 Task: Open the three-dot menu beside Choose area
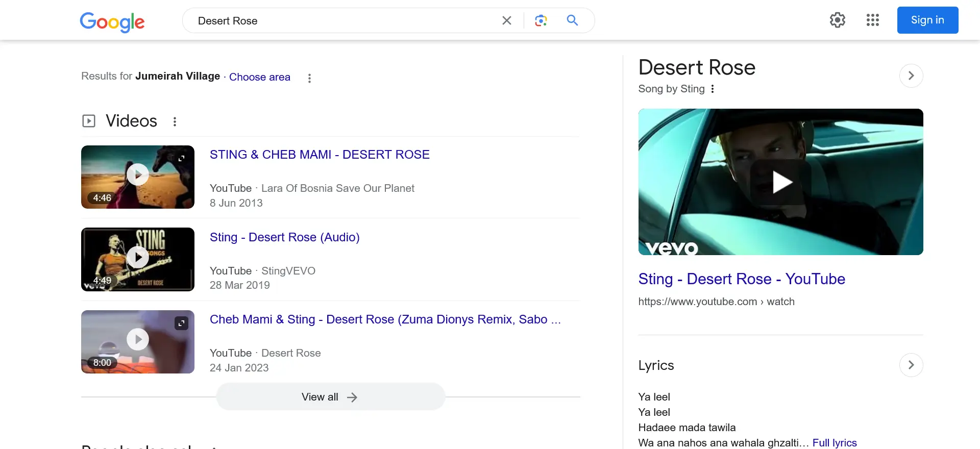click(x=309, y=78)
